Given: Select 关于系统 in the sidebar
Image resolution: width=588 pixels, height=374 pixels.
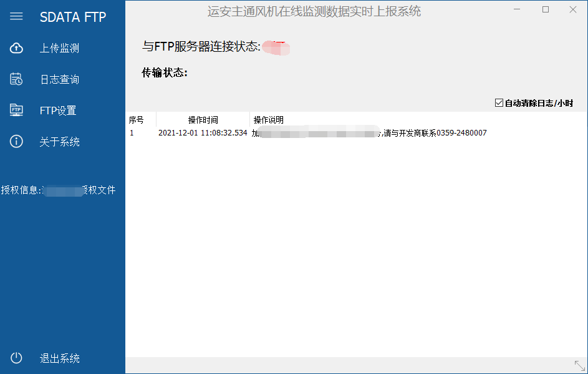Looking at the screenshot, I should coord(59,142).
